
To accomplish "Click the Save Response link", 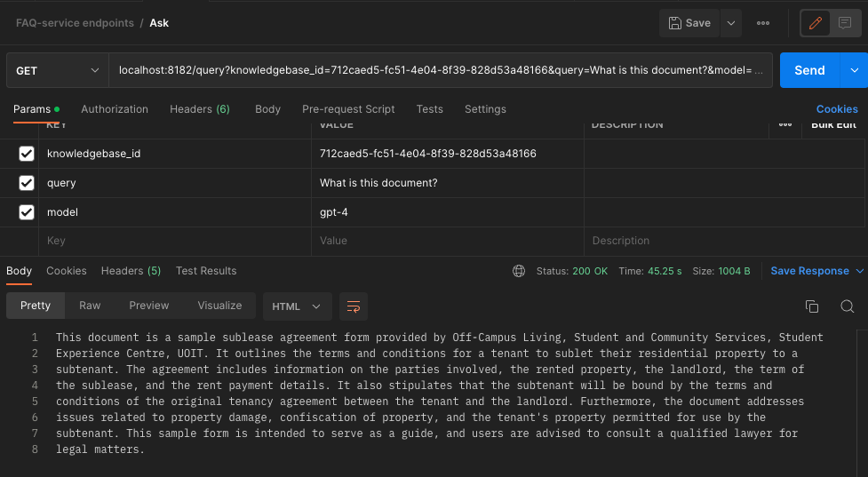I will click(809, 271).
